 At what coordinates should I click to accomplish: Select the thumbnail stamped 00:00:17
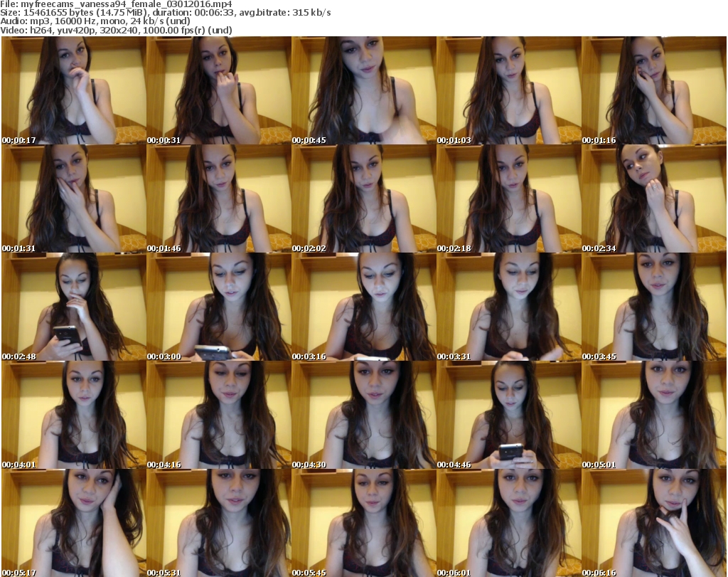(x=74, y=90)
